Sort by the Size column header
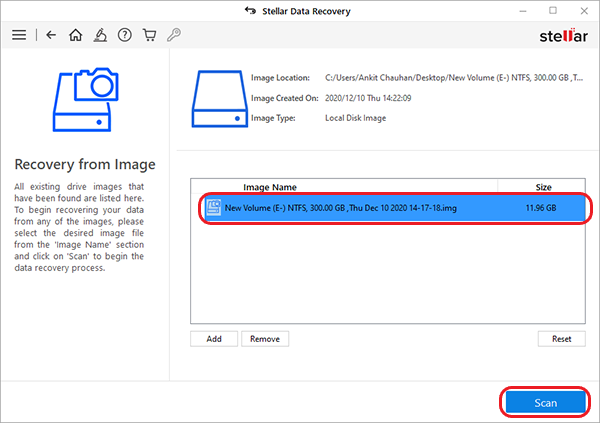Viewport: 600px width, 423px height. tap(543, 186)
